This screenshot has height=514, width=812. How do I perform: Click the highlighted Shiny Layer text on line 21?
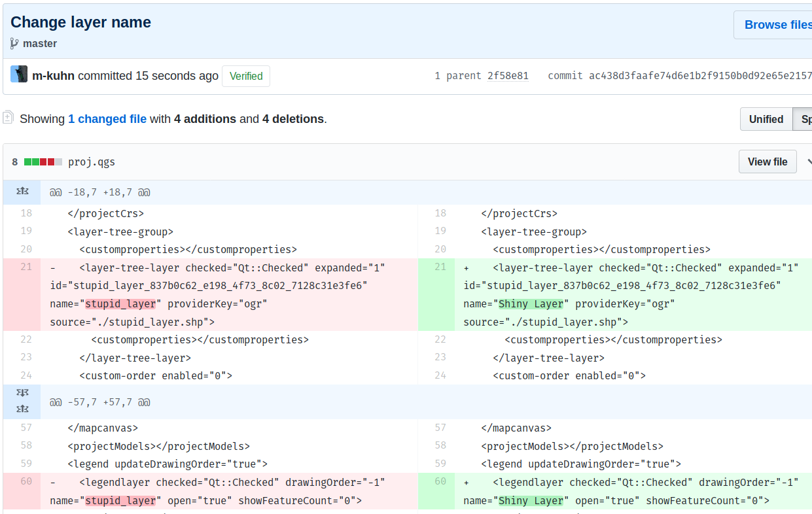click(531, 303)
